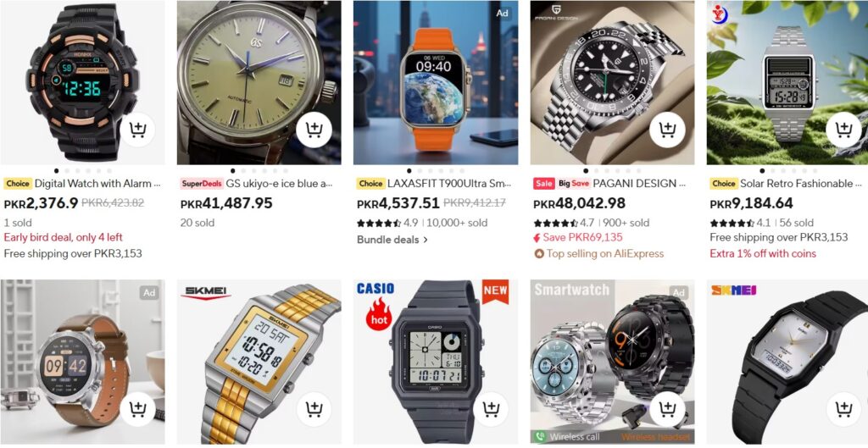Add the gold SKMEI digital watch to cart
The image size is (868, 448).
[x=314, y=409]
